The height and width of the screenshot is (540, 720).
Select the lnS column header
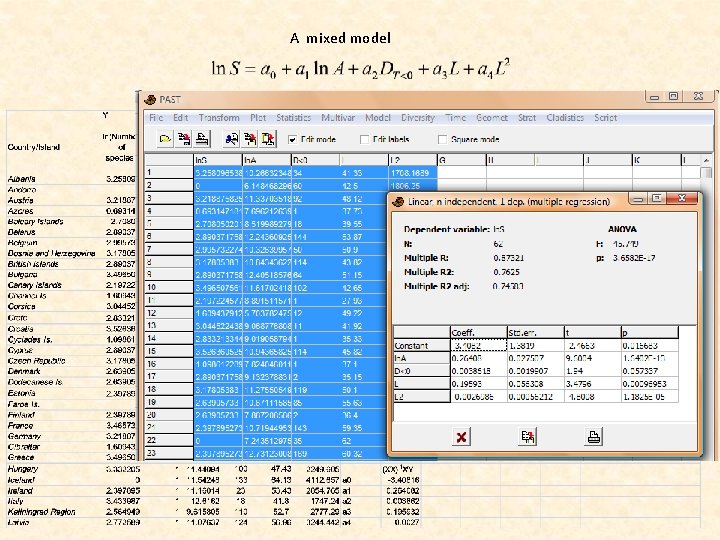(x=218, y=160)
